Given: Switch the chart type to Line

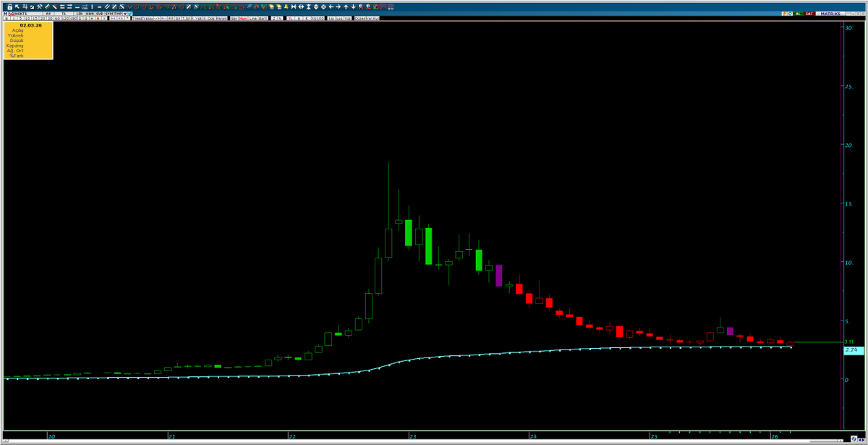Looking at the screenshot, I should point(254,18).
